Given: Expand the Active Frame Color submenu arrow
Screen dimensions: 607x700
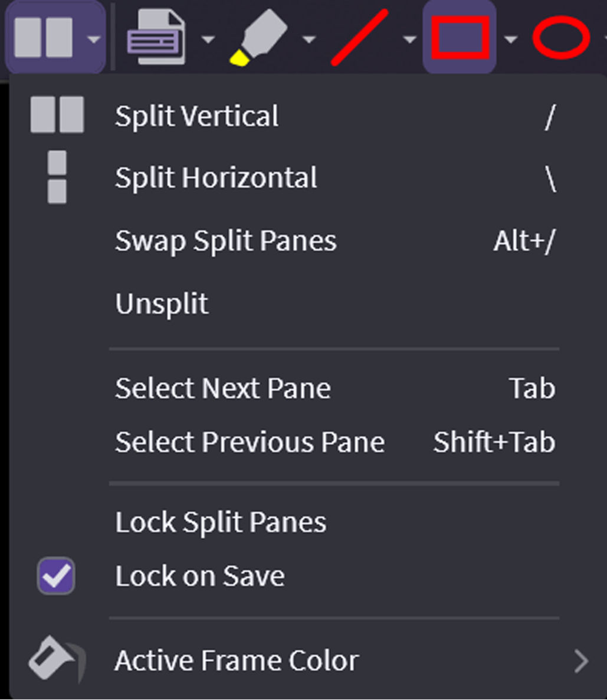Looking at the screenshot, I should [581, 662].
